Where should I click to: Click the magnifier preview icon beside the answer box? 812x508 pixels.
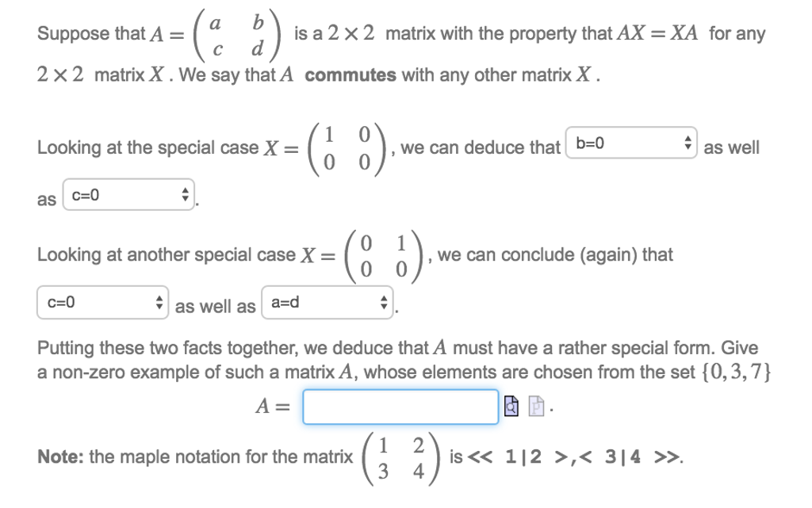pos(511,406)
